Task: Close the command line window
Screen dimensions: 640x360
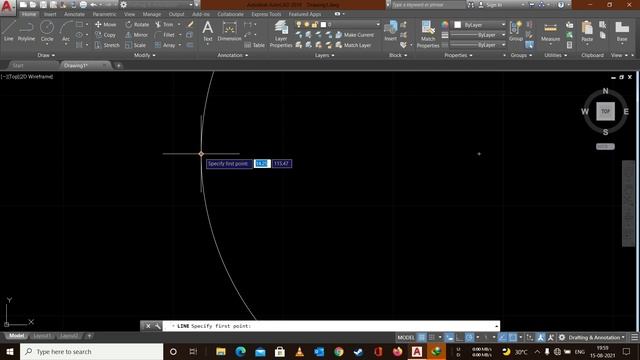Action: coord(148,326)
